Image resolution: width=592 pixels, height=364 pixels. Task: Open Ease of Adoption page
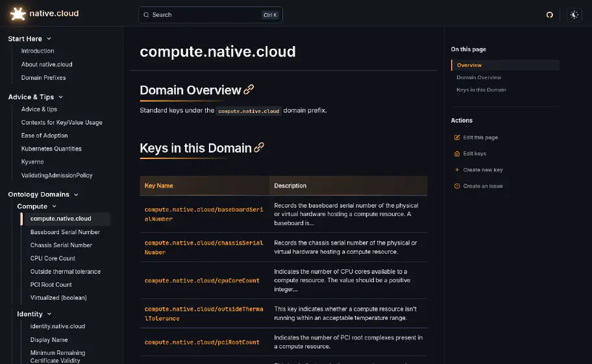44,136
